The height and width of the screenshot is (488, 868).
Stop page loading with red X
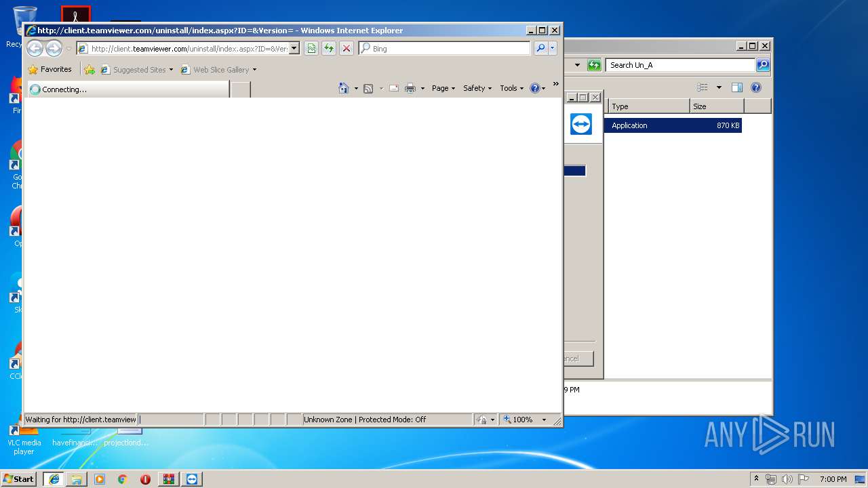347,48
